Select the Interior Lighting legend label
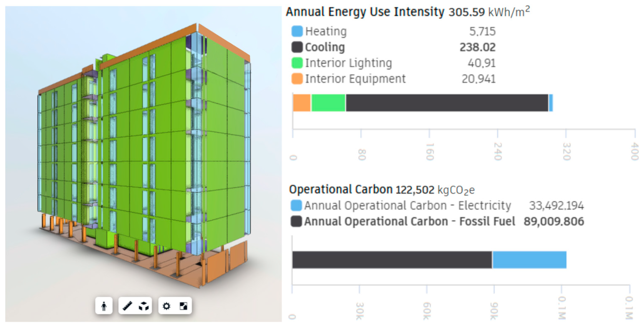The width and height of the screenshot is (644, 327). click(x=349, y=63)
